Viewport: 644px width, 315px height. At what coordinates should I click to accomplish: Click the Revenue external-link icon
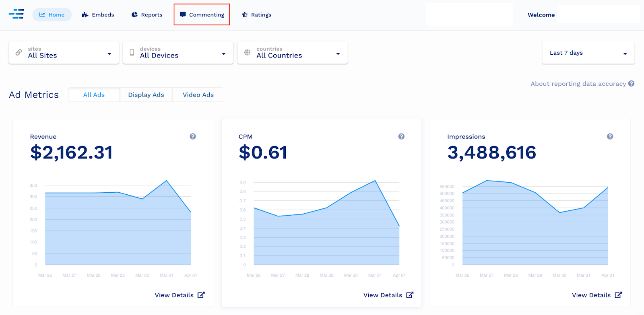tap(201, 295)
